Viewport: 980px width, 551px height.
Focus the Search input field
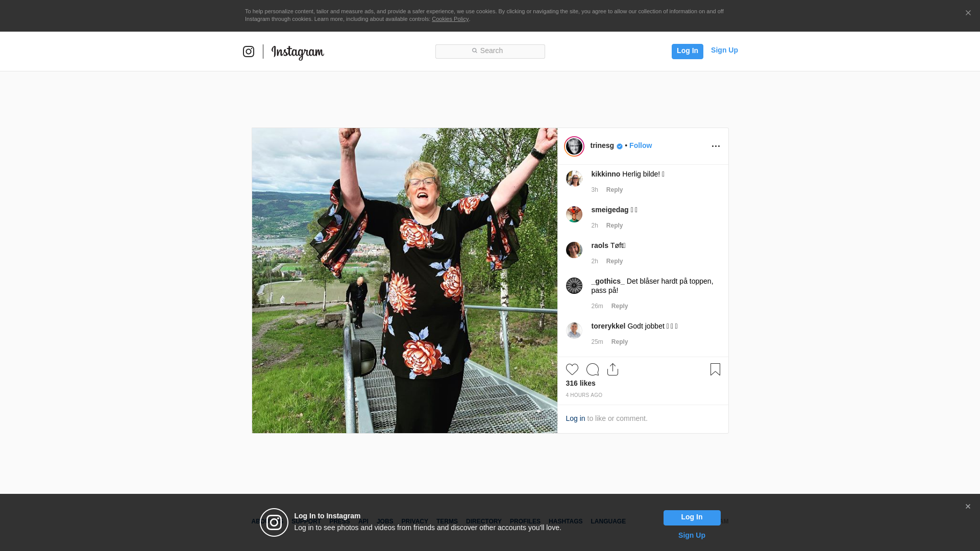490,52
